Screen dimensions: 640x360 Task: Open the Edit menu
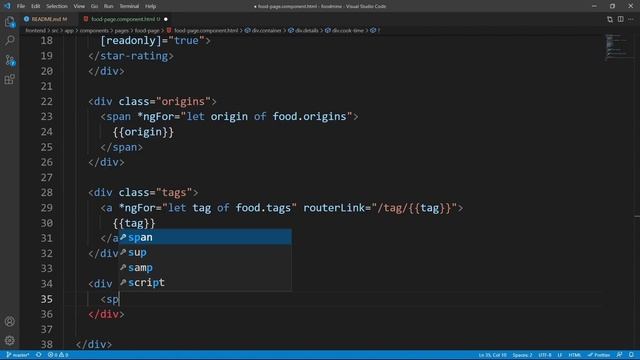point(36,6)
